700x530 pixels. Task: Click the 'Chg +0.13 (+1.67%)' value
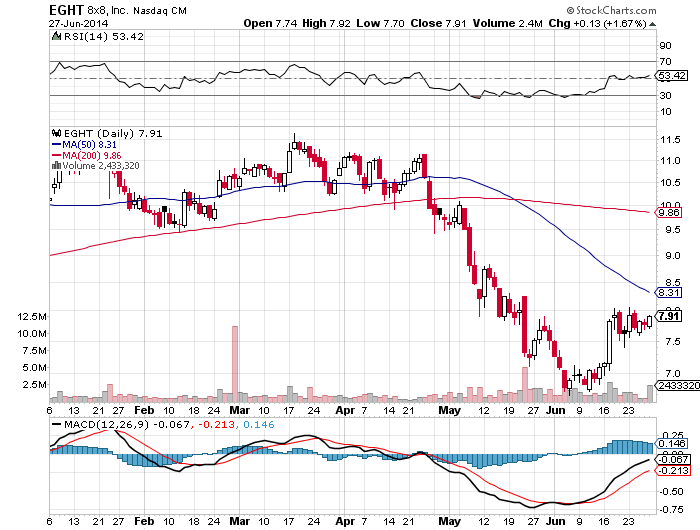click(x=597, y=23)
